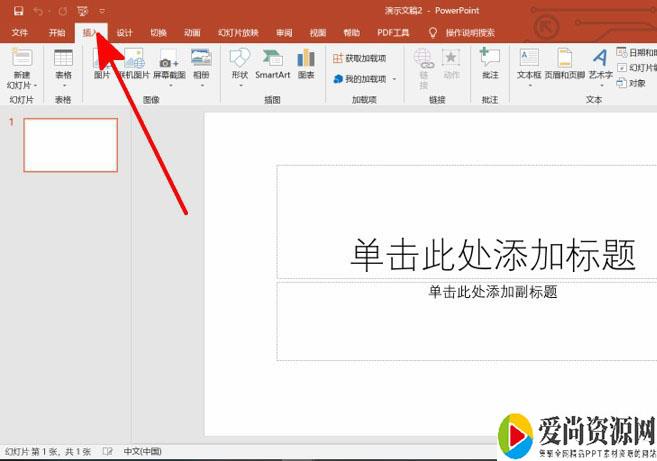This screenshot has height=461, width=657.
Task: Insert a Comment using the 批注 icon
Action: (x=489, y=58)
